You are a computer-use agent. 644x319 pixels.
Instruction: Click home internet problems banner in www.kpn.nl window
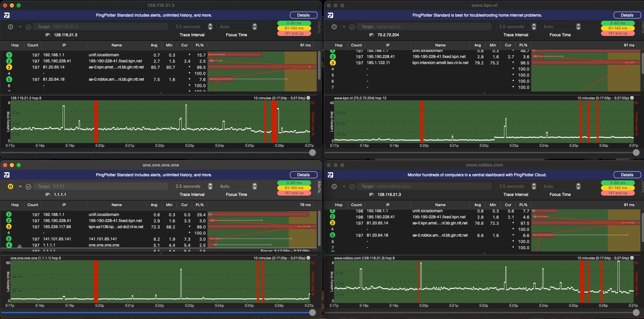477,15
